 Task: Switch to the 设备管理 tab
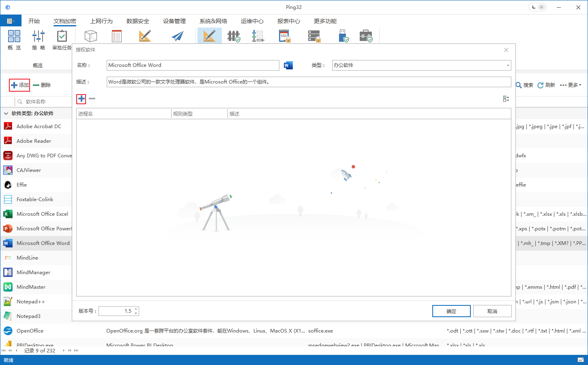click(174, 21)
